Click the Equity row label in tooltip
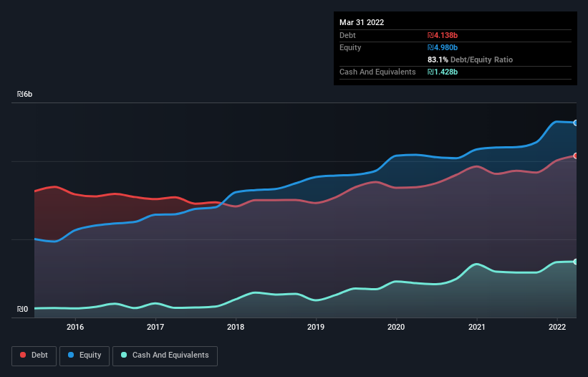This screenshot has height=377, width=588. (x=350, y=47)
